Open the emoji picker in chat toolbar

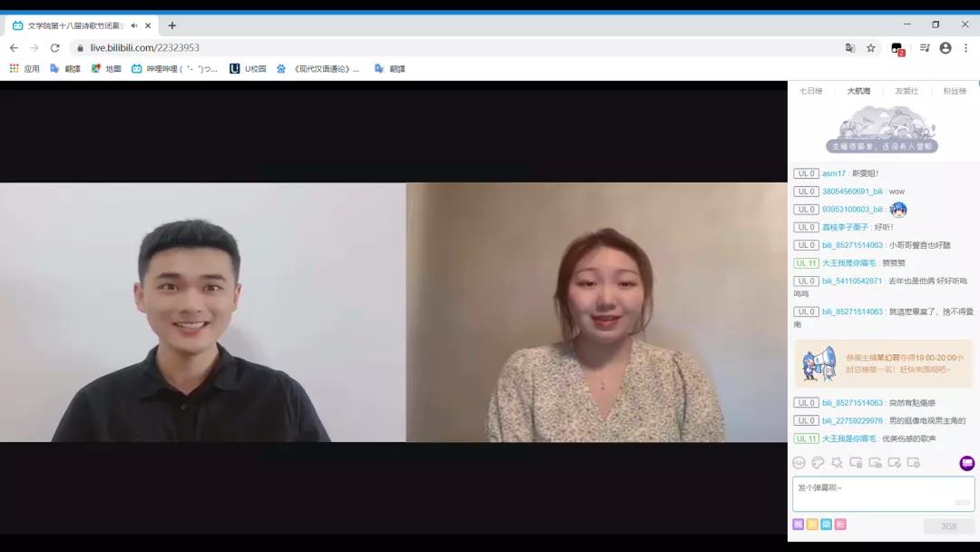point(799,463)
